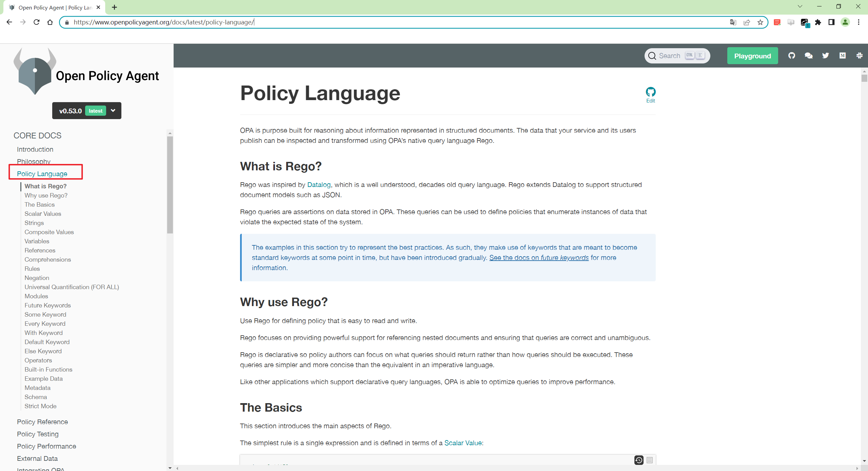Jump to Built-in Functions section
This screenshot has height=471, width=868.
[48, 369]
